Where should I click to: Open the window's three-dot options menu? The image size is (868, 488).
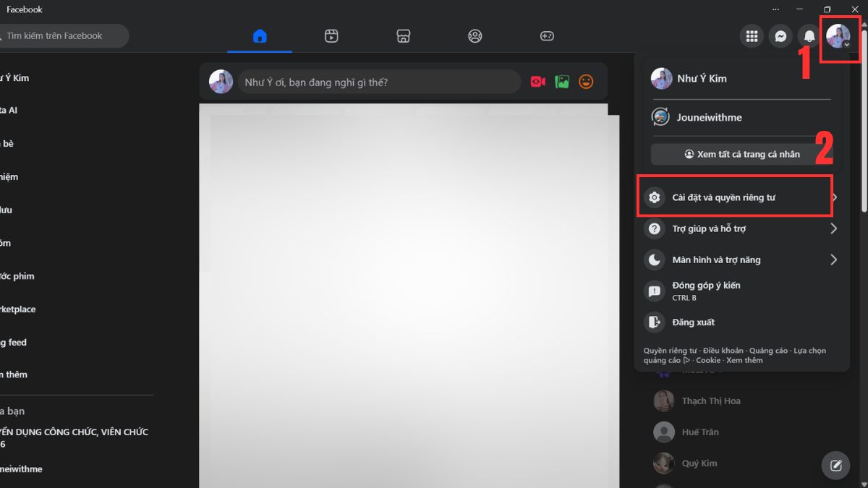tap(776, 9)
